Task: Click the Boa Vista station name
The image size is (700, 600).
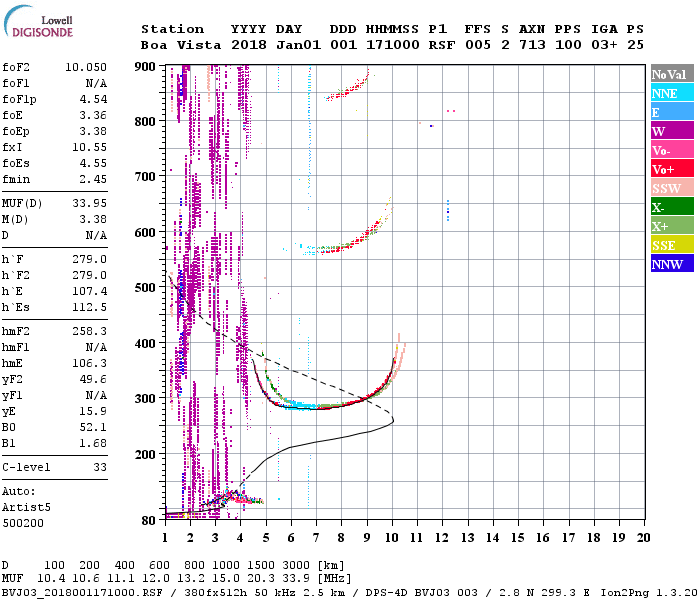Action: 181,45
